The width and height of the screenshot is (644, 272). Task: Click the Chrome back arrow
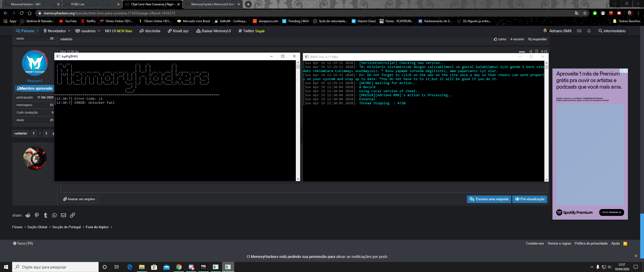pyautogui.click(x=6, y=13)
